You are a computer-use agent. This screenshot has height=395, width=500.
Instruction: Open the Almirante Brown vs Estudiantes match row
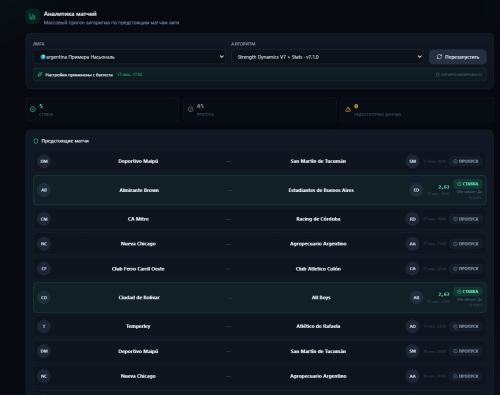260,190
